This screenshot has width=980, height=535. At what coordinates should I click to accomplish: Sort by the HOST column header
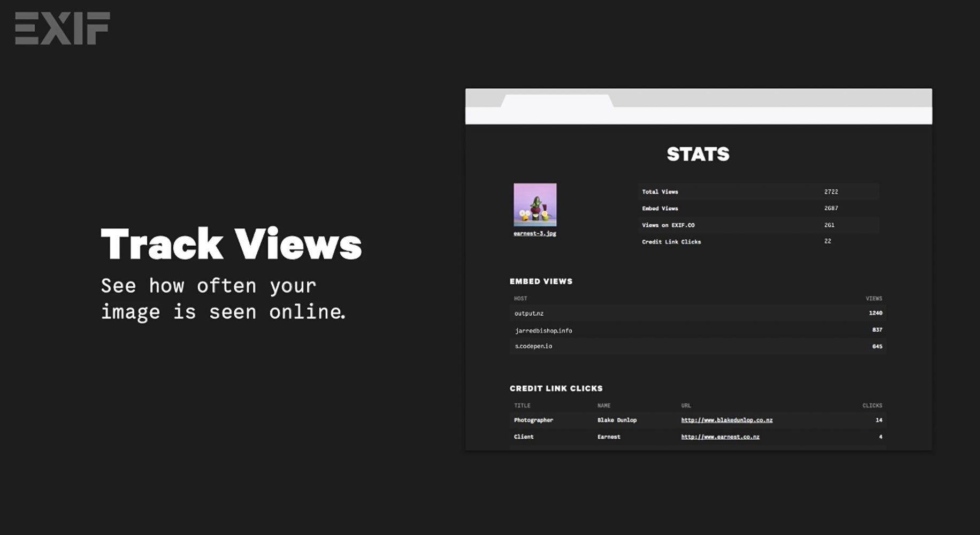(x=520, y=299)
